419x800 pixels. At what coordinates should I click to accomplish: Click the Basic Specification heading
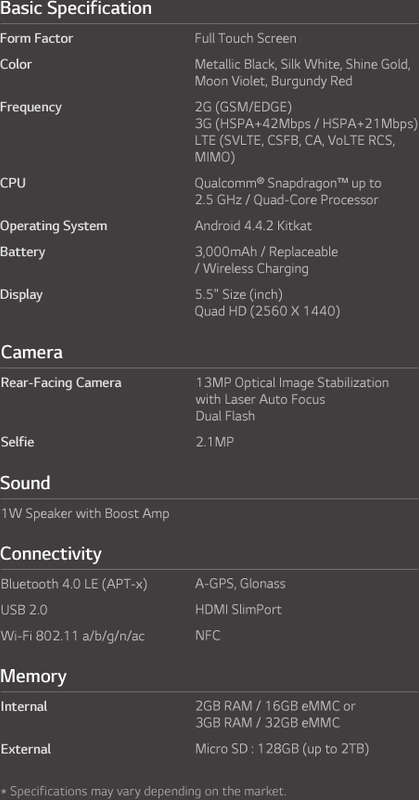click(x=76, y=9)
